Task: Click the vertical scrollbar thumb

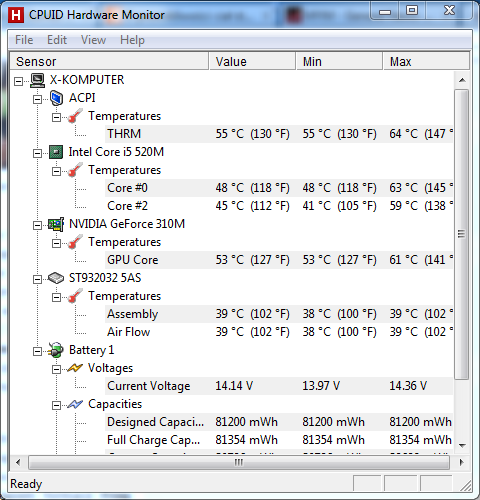Action: click(x=462, y=234)
